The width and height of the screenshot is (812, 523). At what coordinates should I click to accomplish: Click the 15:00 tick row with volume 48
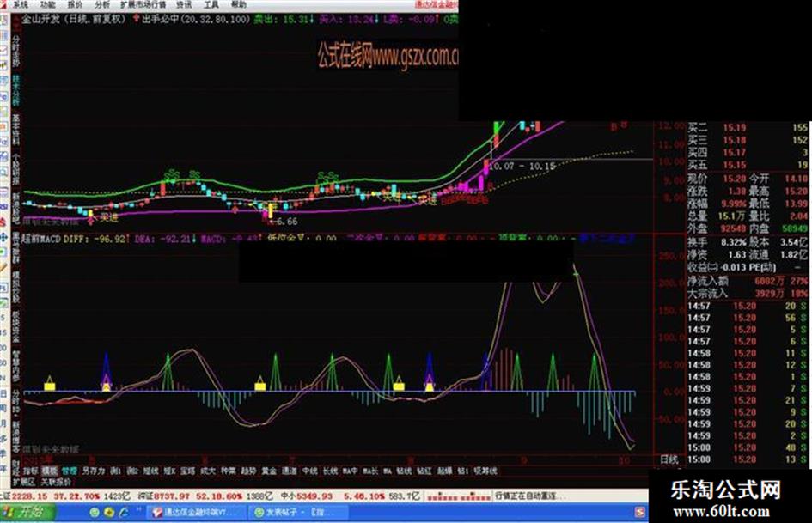point(748,447)
